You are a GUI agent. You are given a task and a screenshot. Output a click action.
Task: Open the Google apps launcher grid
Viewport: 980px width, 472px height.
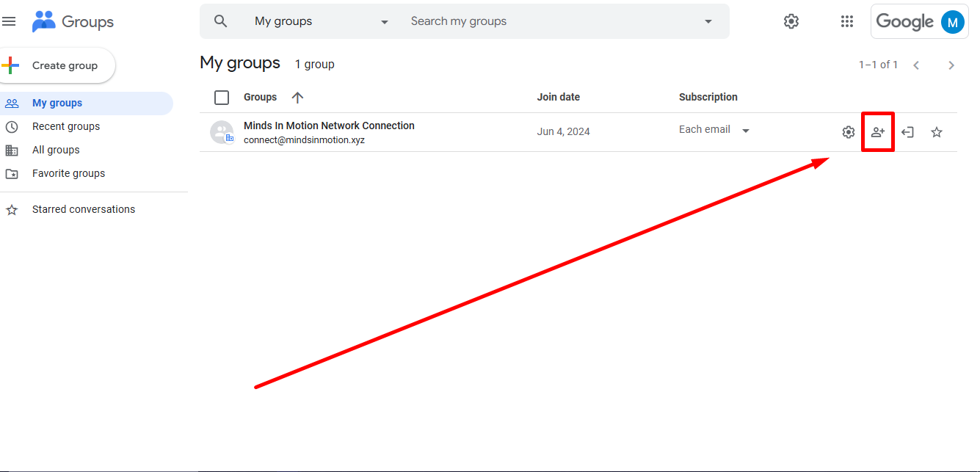point(846,21)
